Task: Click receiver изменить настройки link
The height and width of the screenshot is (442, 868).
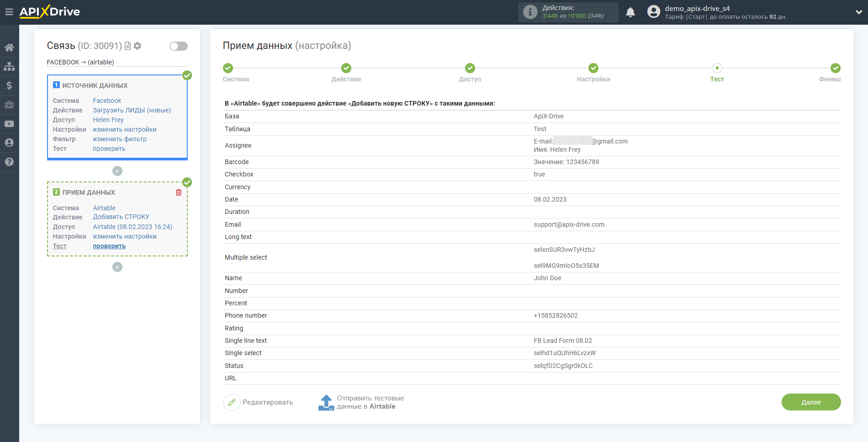Action: click(x=125, y=236)
